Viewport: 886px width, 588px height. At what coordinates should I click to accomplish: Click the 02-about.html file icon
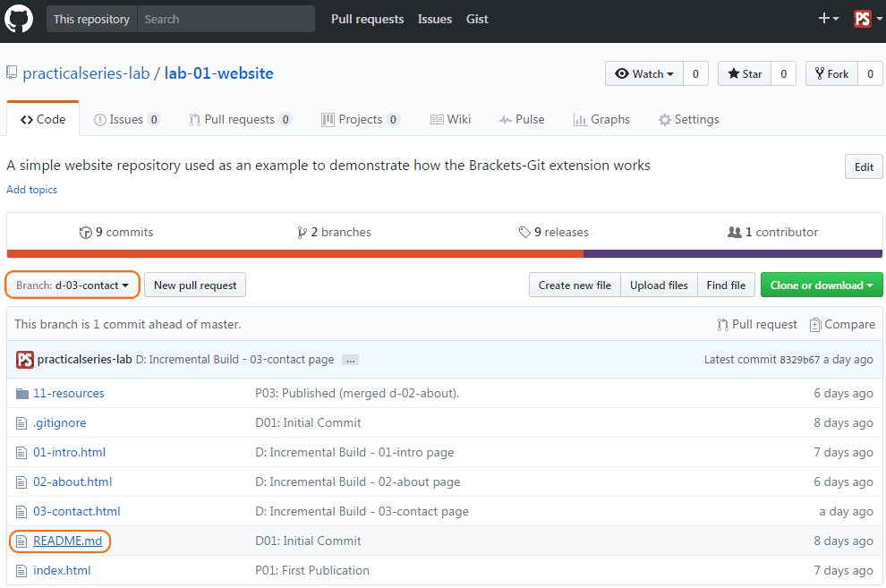[x=21, y=481]
